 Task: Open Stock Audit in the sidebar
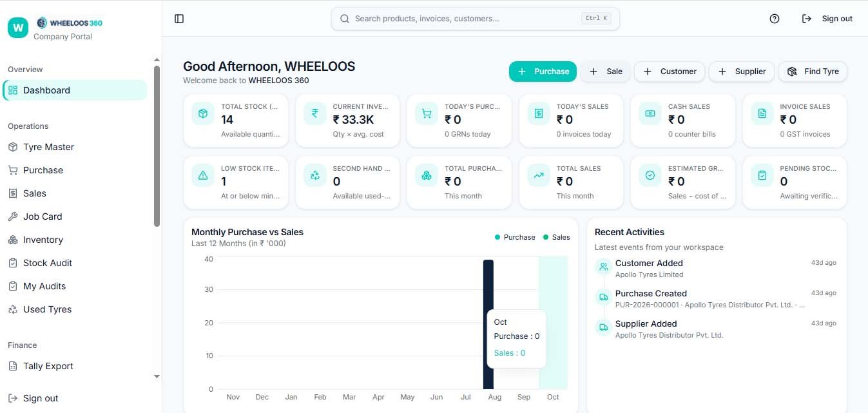tap(75, 263)
